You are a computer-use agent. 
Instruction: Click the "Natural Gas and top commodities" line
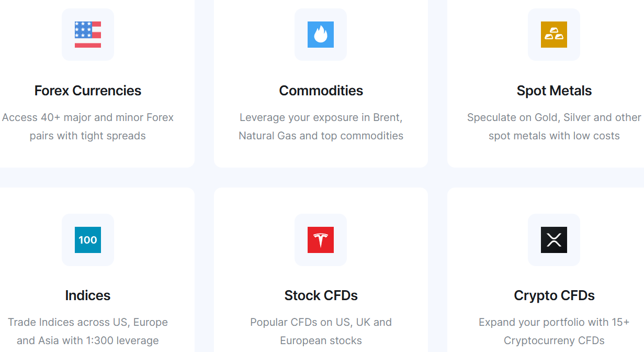(x=321, y=136)
